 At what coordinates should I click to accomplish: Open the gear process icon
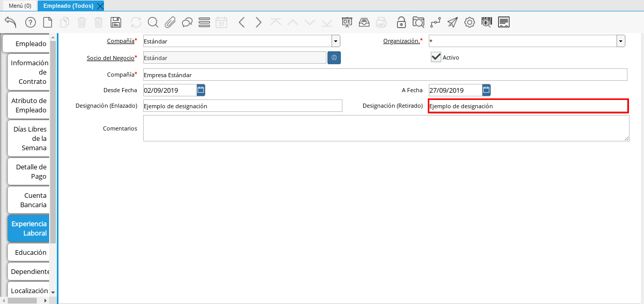click(470, 22)
